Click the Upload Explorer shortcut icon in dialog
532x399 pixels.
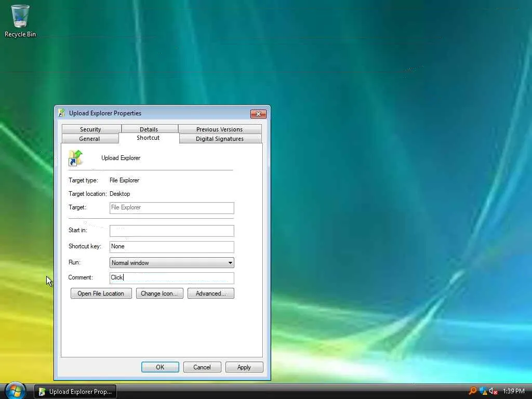click(76, 158)
